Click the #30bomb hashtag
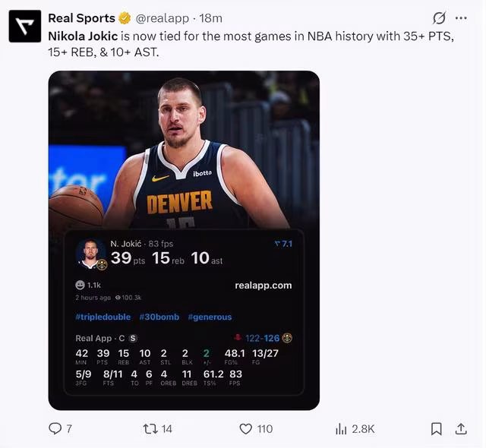The image size is (486, 448). [x=159, y=317]
